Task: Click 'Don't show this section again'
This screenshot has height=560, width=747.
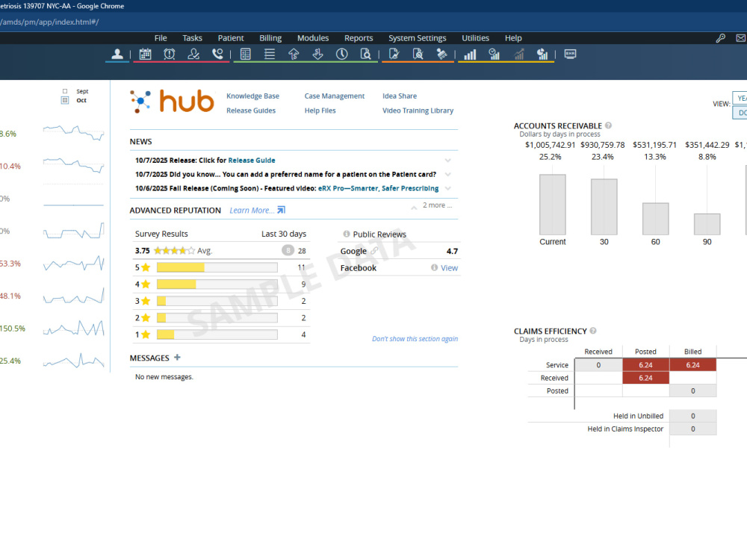Action: (415, 338)
